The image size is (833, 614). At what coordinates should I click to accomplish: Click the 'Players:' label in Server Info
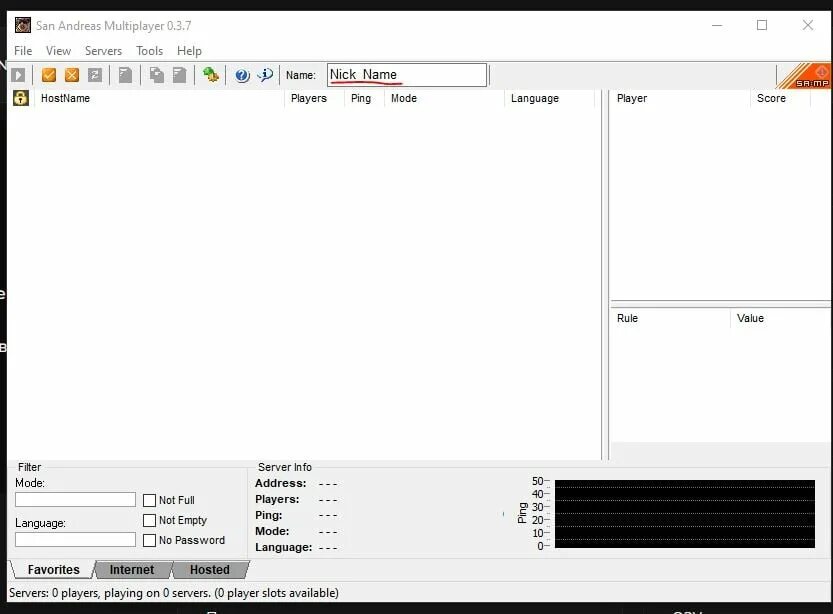click(277, 499)
